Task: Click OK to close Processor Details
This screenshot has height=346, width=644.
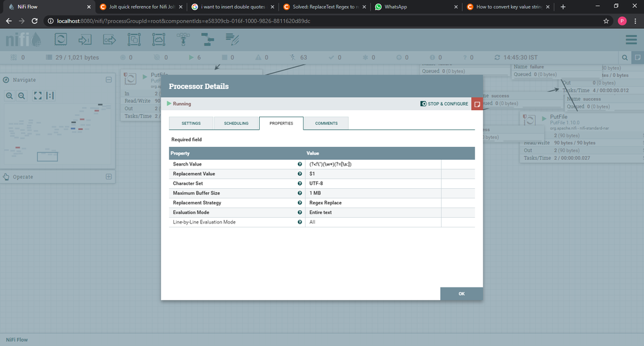Action: (x=462, y=294)
